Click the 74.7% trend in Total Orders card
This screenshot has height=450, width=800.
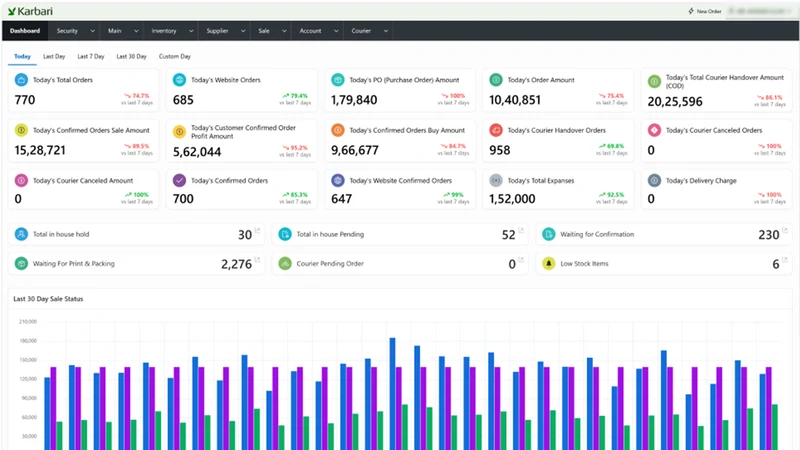[x=137, y=95]
